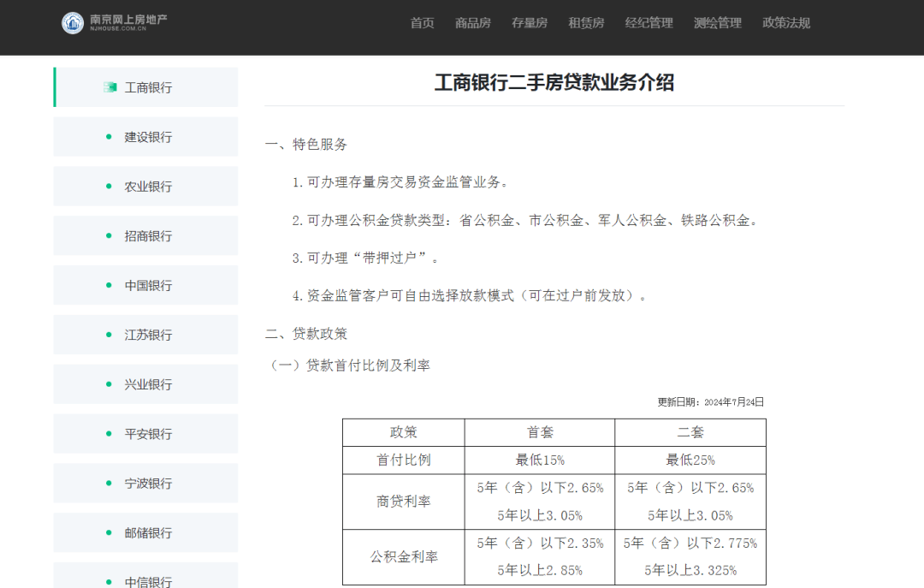Switch to the 建设银行 sidebar tab
The image size is (924, 588).
[x=147, y=137]
